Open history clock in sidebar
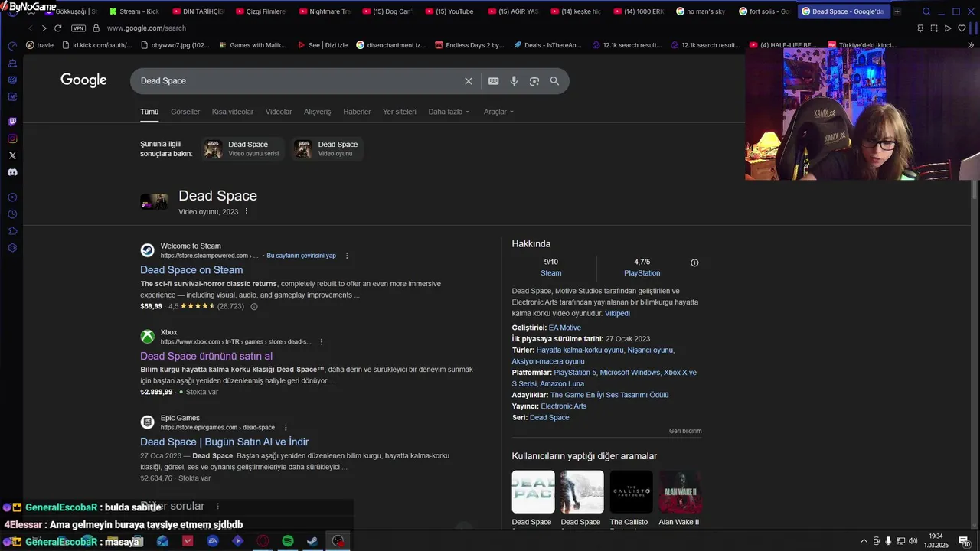The height and width of the screenshot is (551, 980). [12, 214]
